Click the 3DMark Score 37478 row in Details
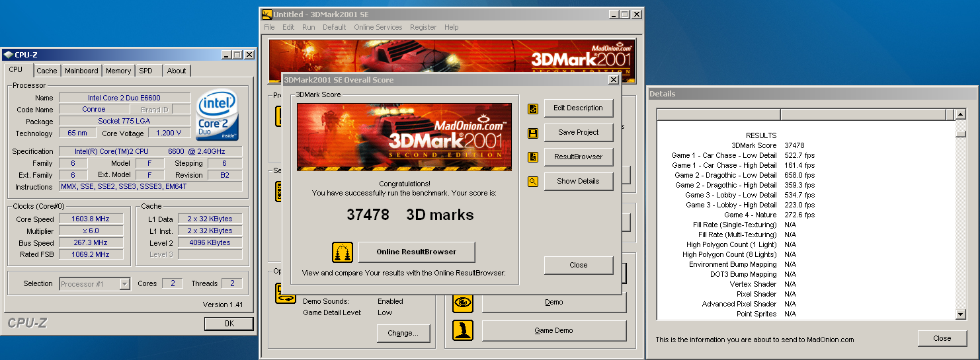 tap(806, 145)
